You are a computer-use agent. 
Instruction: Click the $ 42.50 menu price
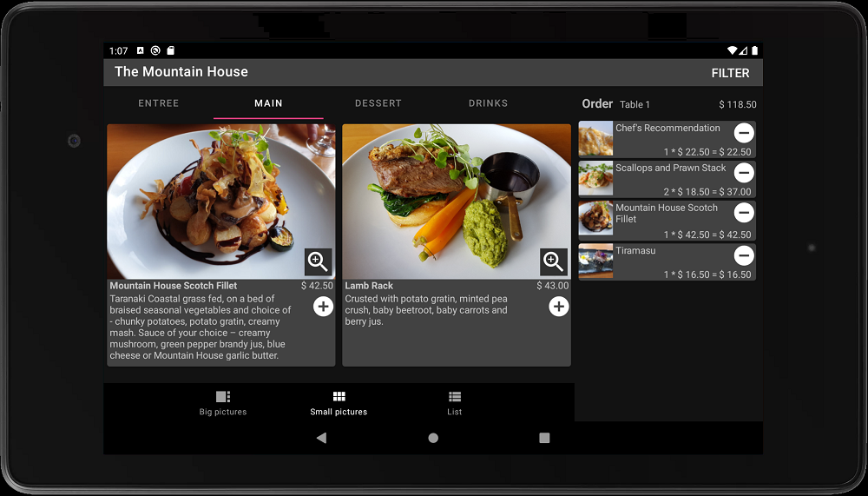(x=317, y=286)
